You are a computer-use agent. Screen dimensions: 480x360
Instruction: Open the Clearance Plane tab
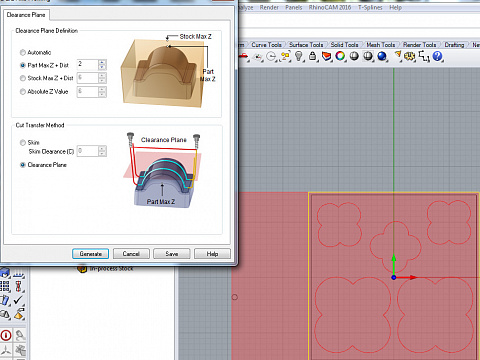tap(26, 15)
